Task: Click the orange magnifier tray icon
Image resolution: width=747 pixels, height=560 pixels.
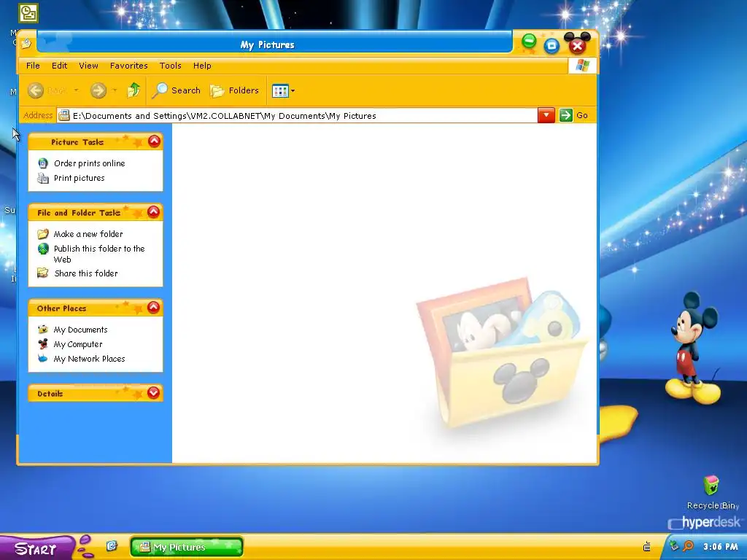Action: point(688,545)
